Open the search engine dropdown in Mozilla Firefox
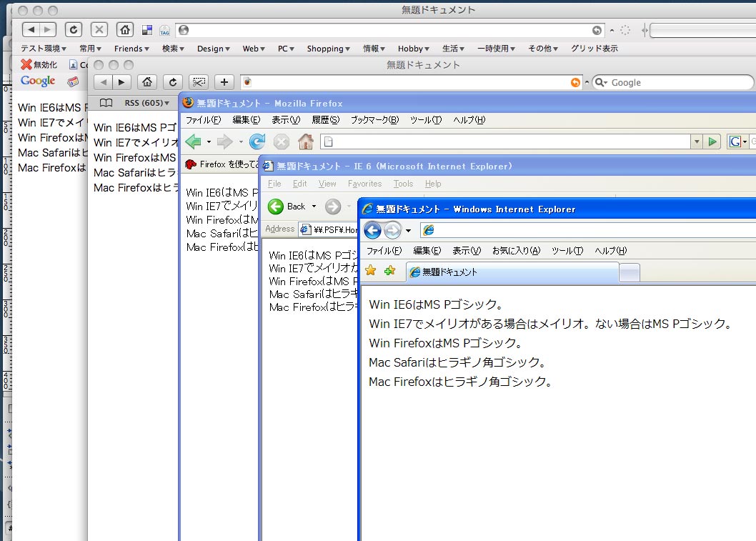The width and height of the screenshot is (756, 541). tap(745, 142)
